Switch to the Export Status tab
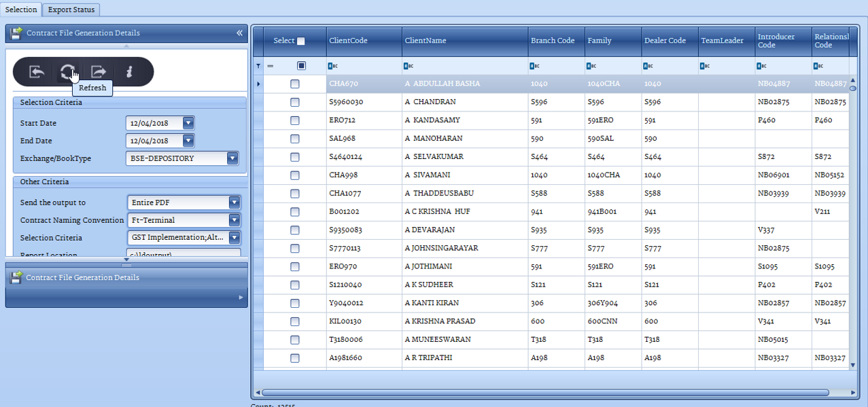868x407 pixels. click(x=71, y=10)
